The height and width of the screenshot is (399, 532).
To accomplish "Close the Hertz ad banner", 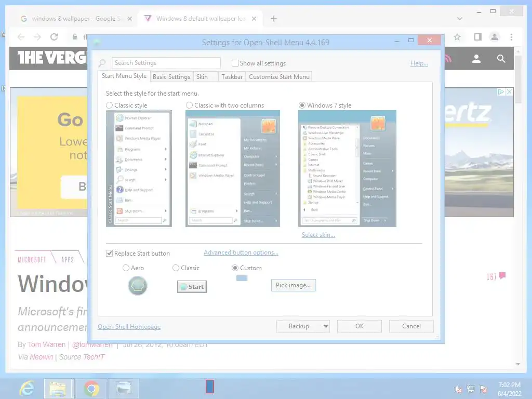I will tap(509, 91).
